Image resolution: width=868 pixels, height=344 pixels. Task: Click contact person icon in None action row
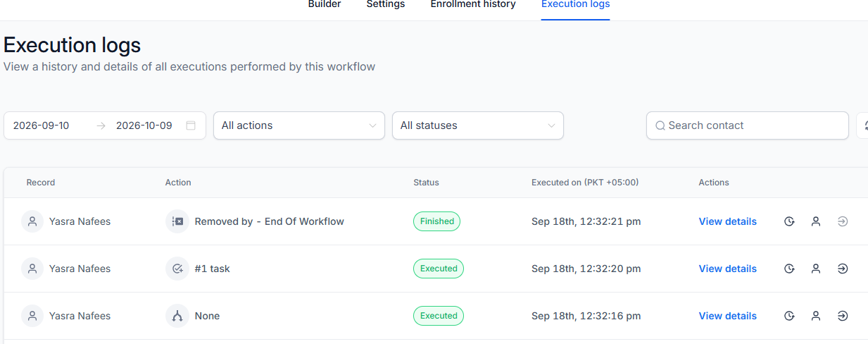point(816,316)
